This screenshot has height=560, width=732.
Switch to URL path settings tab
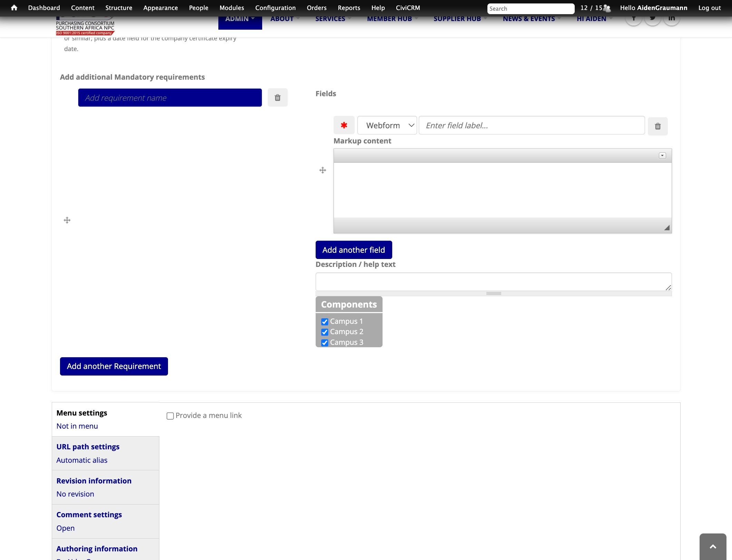88,447
